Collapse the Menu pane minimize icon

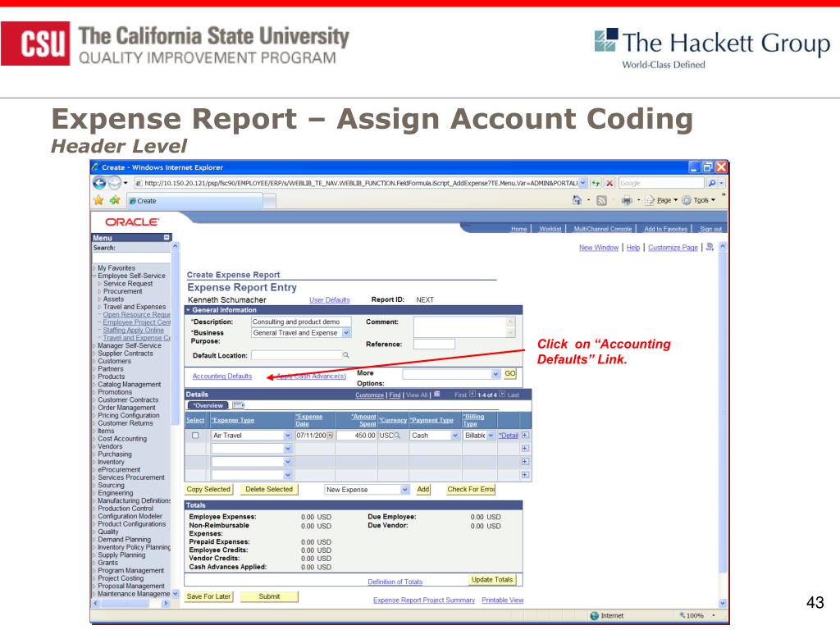167,237
